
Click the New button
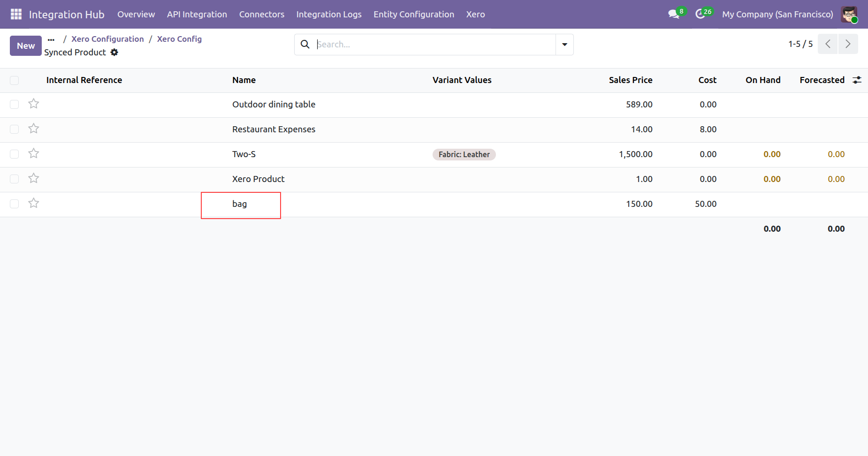pos(26,46)
